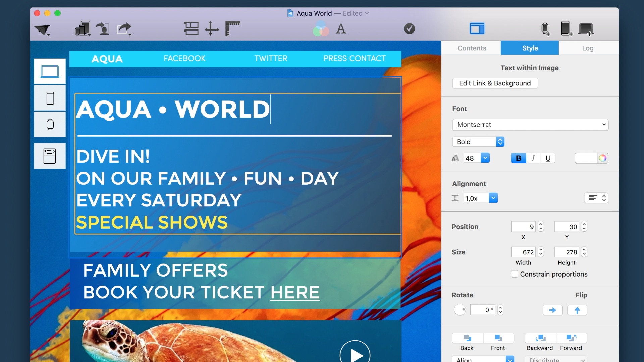The image size is (644, 362).
Task: Toggle Underline text style
Action: click(548, 158)
